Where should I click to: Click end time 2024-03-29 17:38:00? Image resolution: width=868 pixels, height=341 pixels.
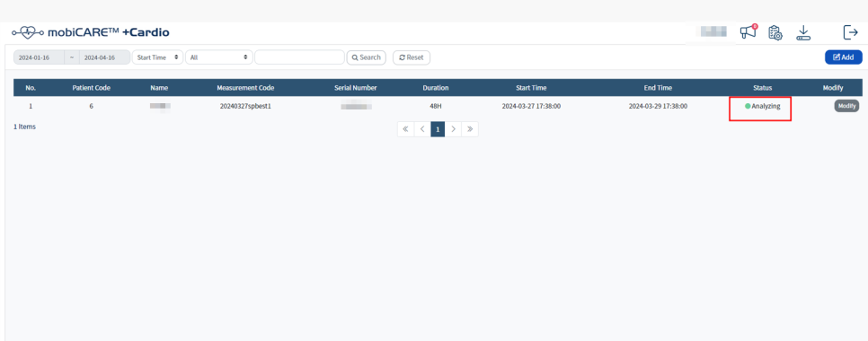(659, 106)
